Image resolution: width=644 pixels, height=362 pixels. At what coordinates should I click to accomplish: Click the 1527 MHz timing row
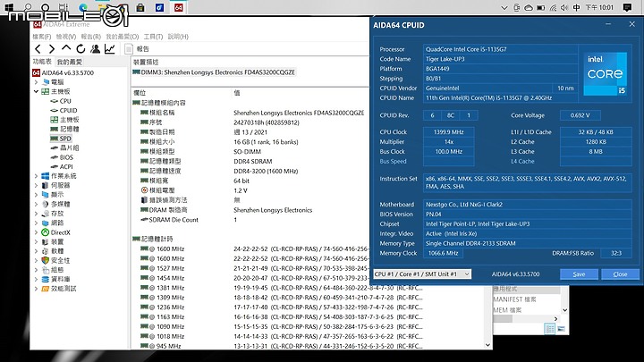point(250,268)
